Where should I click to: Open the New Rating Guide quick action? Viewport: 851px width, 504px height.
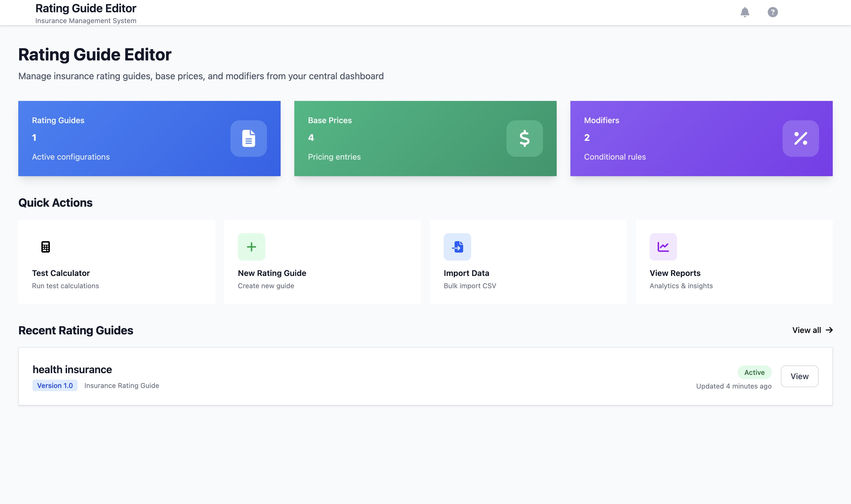pyautogui.click(x=322, y=261)
